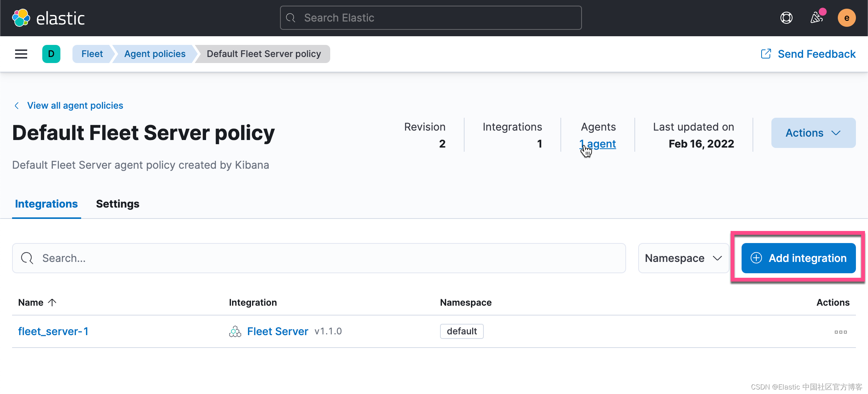
Task: Open the 1 agent link under Agents
Action: 597,144
